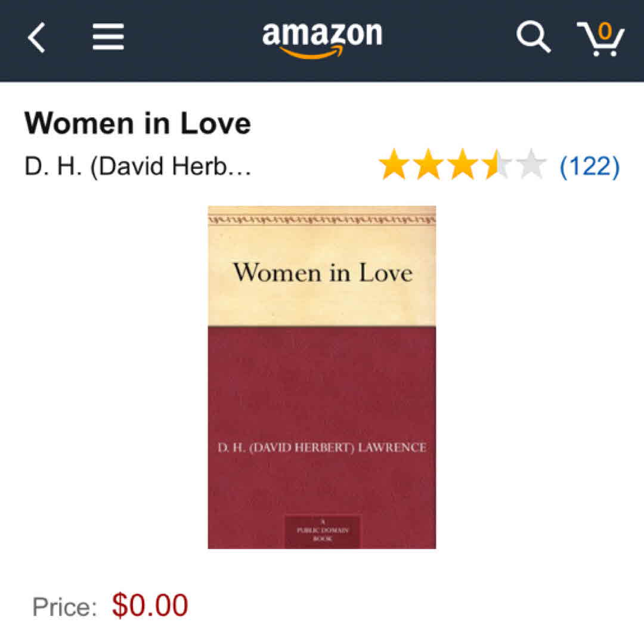Viewport: 644px width, 644px height.
Task: Select the second gold rating star
Action: pyautogui.click(x=428, y=165)
